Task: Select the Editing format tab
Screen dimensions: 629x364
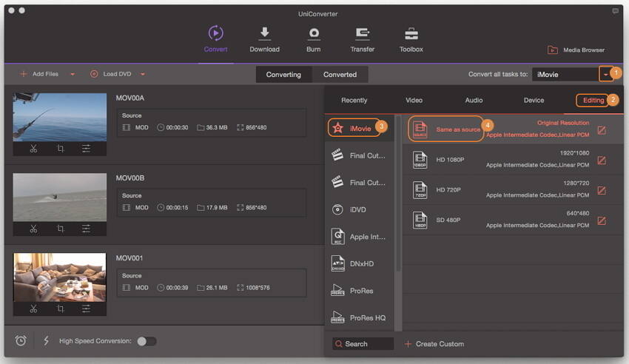Action: click(593, 100)
